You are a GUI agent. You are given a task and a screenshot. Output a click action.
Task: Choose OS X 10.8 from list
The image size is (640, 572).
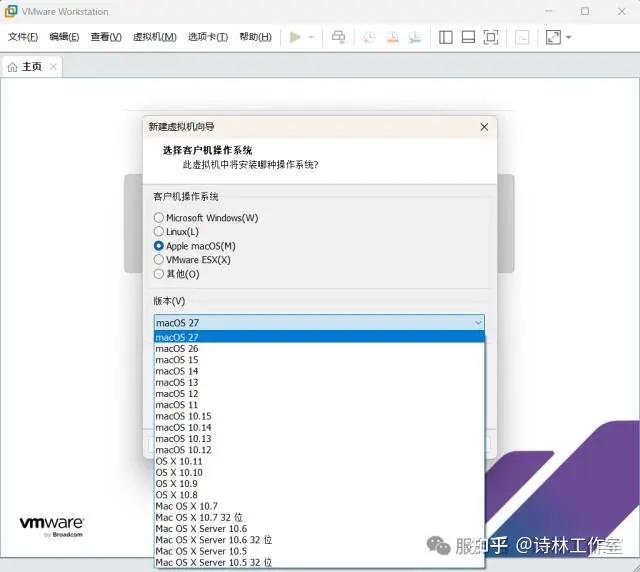[319, 495]
